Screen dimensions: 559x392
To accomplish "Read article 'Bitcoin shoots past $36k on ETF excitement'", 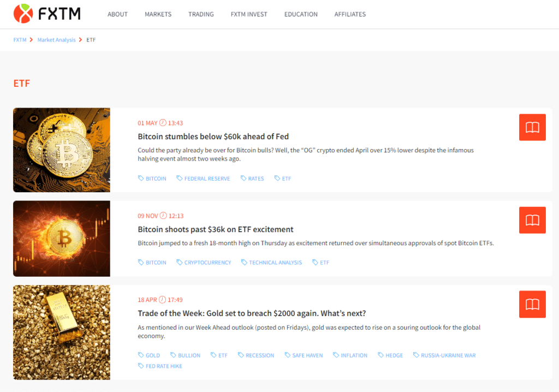I will (215, 229).
